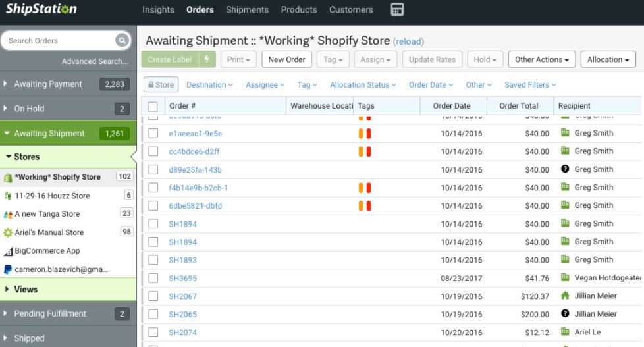
Task: Click the red tag in the cc4bdce6-d2ff row
Action: pyautogui.click(x=368, y=151)
